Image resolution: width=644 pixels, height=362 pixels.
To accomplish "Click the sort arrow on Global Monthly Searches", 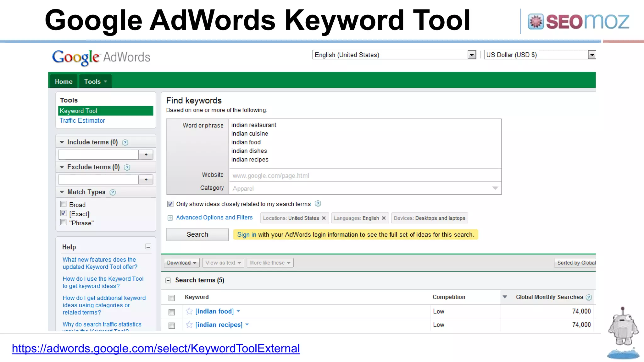I will tap(505, 297).
